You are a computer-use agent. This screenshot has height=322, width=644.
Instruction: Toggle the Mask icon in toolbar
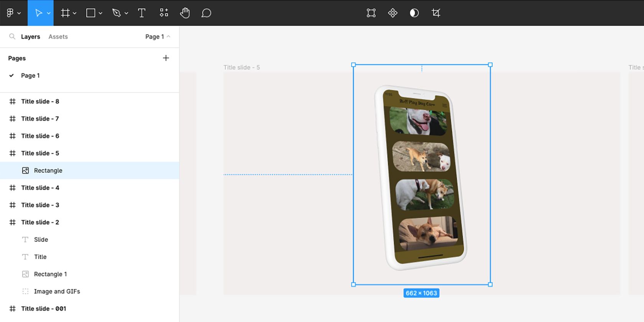tap(414, 13)
